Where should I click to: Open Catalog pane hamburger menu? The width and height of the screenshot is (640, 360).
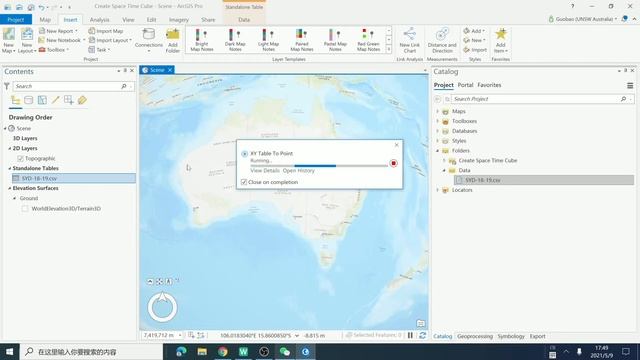[x=630, y=85]
